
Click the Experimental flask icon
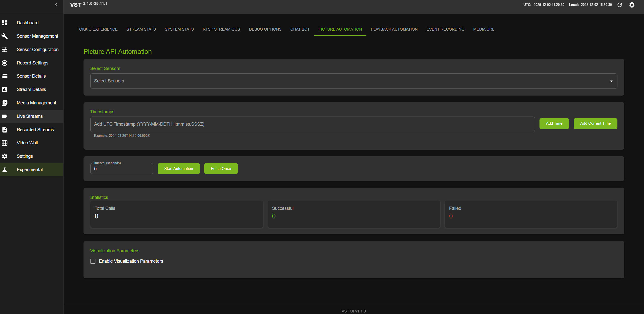(5, 170)
